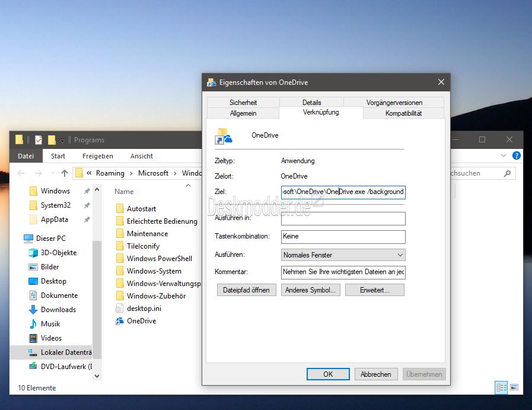Open the Ansicht ribbon tab
532x410 pixels.
(x=142, y=156)
